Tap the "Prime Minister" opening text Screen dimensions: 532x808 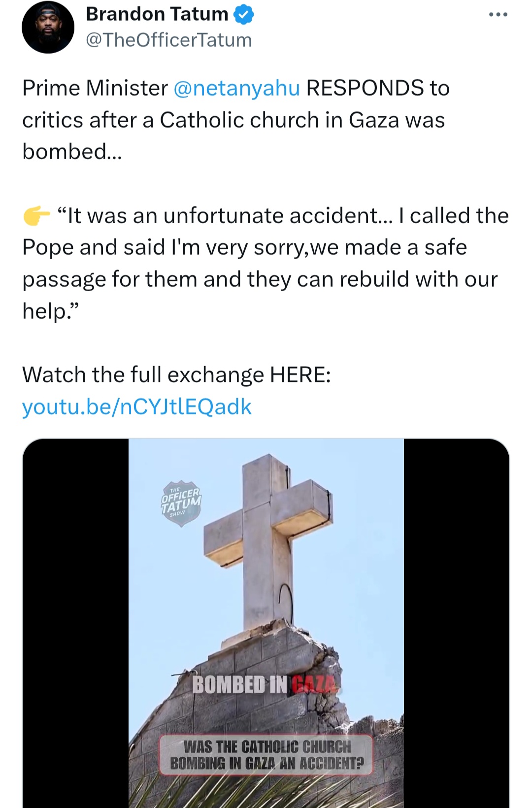tap(95, 88)
